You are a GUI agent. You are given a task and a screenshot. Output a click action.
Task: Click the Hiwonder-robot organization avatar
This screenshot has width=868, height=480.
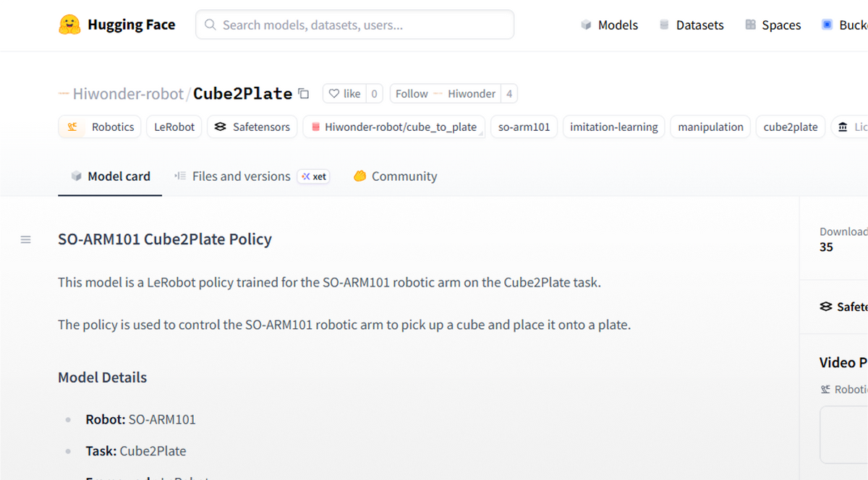[64, 94]
